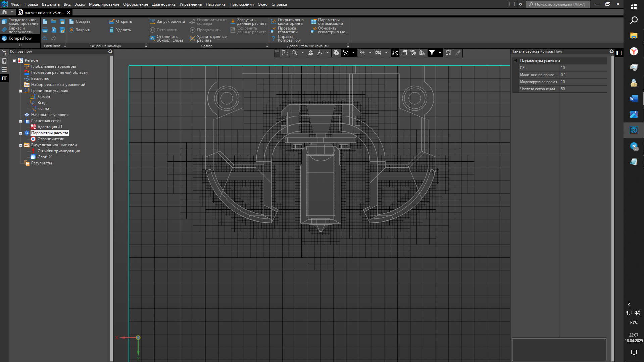Viewport: 644px width, 362px height.
Task: Open Параметры оптимизации from the ribbon
Action: pos(314,21)
